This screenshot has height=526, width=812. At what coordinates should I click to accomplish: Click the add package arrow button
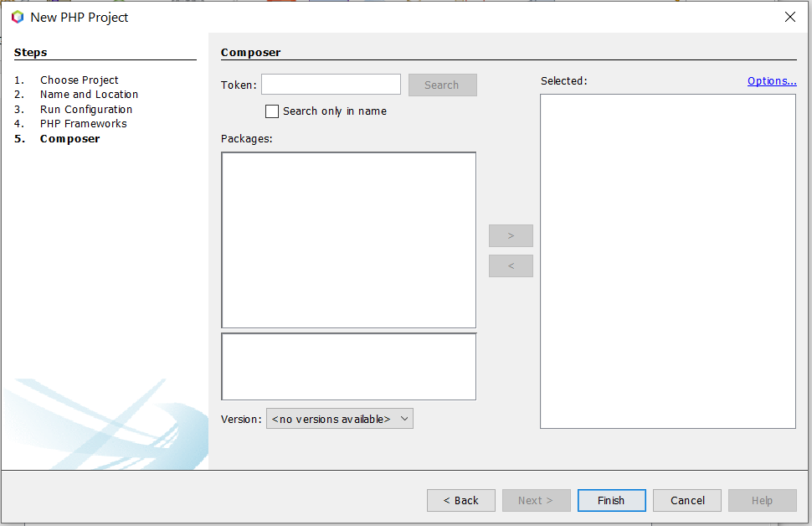click(x=511, y=236)
